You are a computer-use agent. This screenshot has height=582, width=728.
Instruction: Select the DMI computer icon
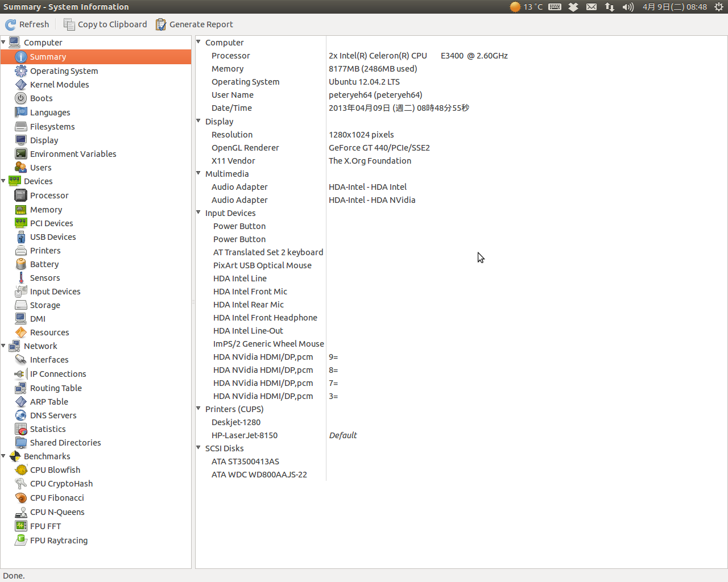21,319
